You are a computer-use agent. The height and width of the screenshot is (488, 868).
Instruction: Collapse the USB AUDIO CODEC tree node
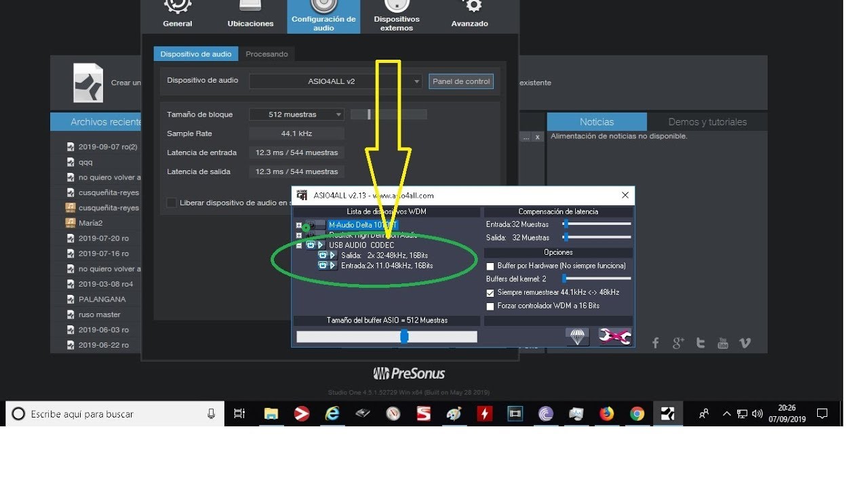299,245
